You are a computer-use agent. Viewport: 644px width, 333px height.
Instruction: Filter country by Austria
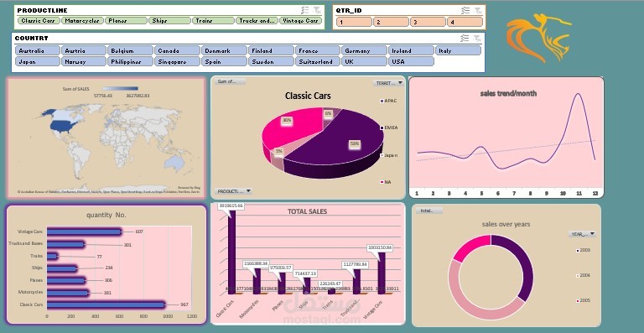click(x=84, y=50)
